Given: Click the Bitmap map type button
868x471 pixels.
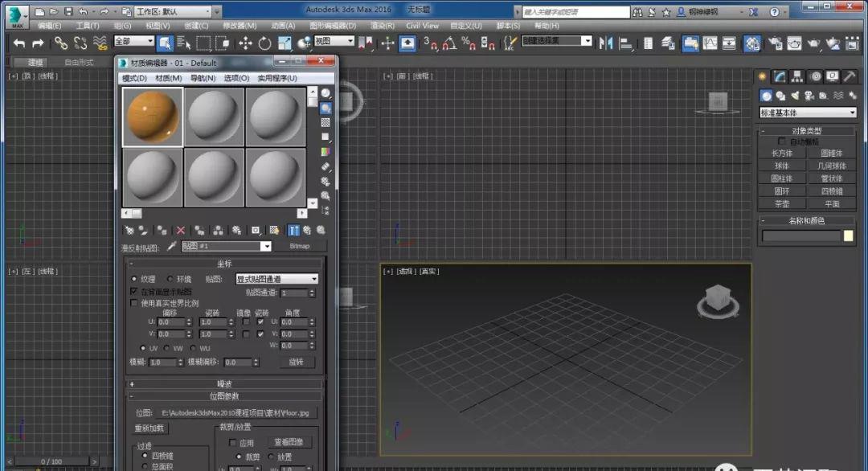Looking at the screenshot, I should click(x=300, y=246).
